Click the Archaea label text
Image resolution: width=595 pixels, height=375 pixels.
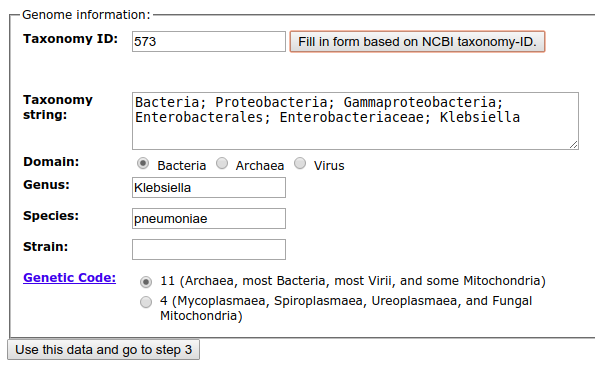260,166
